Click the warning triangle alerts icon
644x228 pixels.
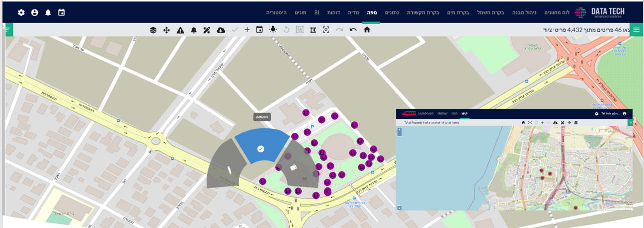pos(180,30)
